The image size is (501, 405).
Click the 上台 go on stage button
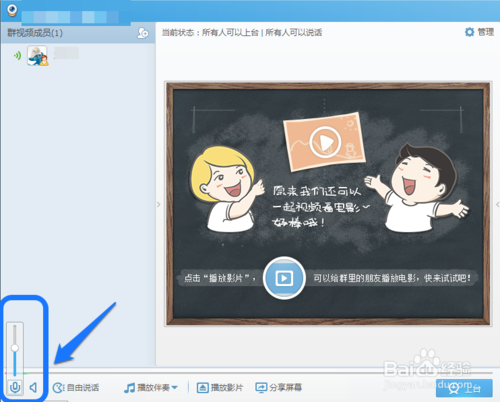tap(464, 388)
